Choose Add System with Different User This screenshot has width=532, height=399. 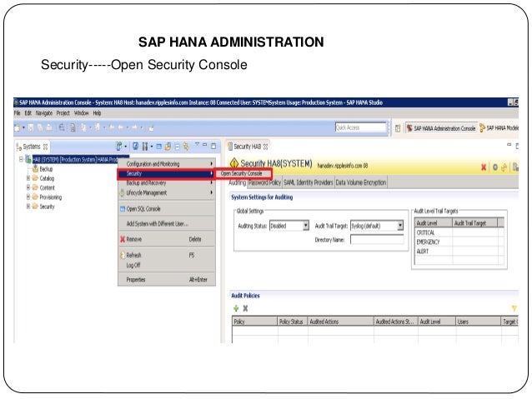click(x=166, y=224)
